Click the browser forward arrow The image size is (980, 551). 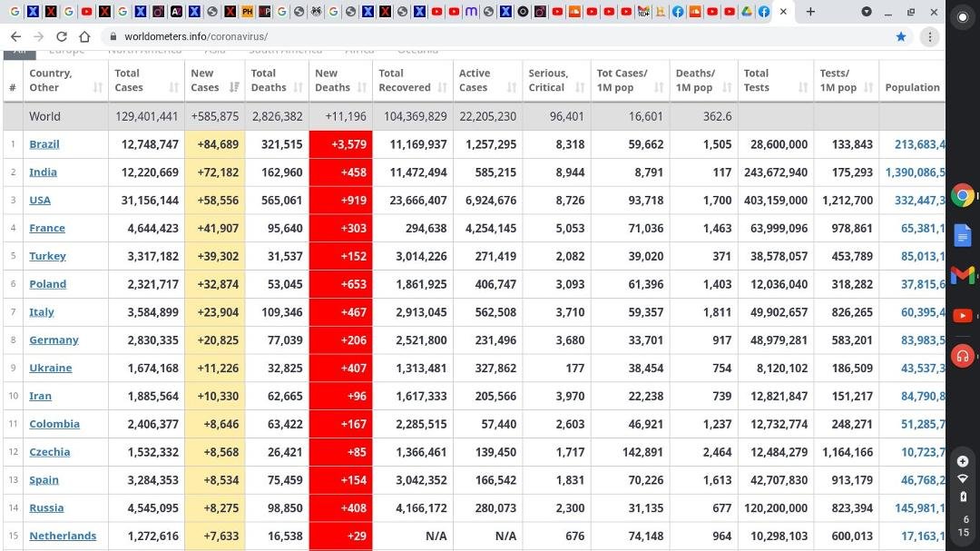39,36
